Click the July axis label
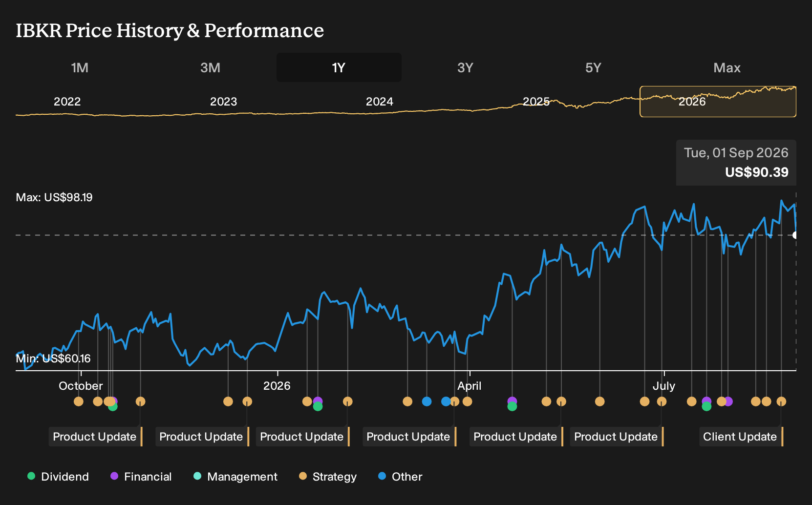812x505 pixels. 664,386
